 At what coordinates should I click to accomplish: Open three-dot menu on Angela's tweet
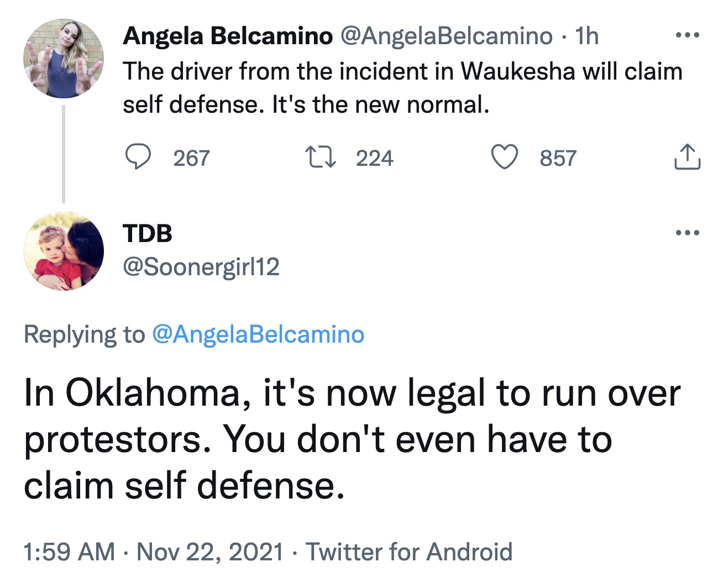click(x=687, y=36)
